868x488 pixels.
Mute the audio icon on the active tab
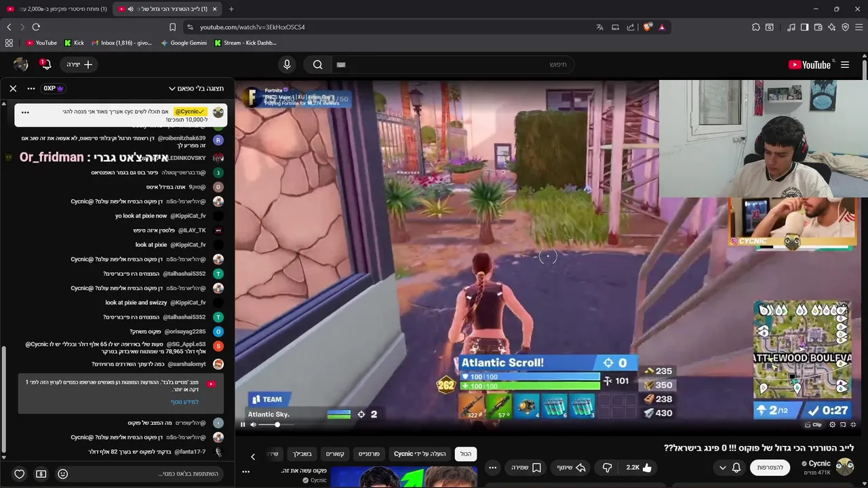pos(130,9)
